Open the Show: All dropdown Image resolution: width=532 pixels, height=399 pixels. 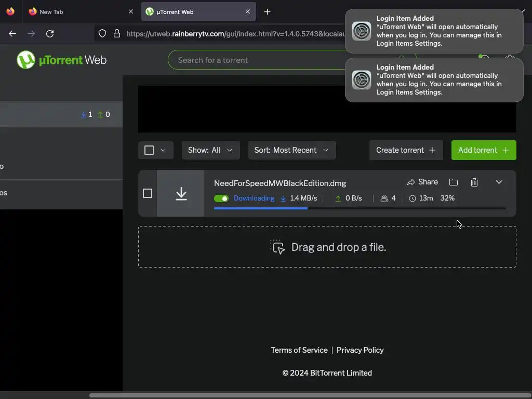pyautogui.click(x=210, y=150)
